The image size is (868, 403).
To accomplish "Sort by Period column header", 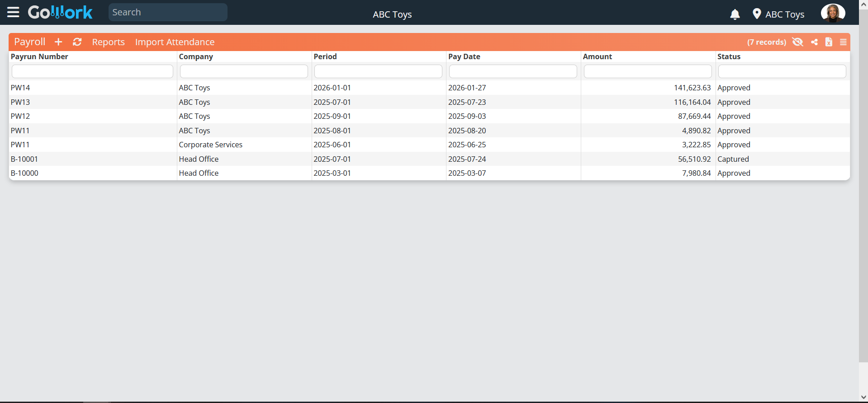I will coord(325,56).
